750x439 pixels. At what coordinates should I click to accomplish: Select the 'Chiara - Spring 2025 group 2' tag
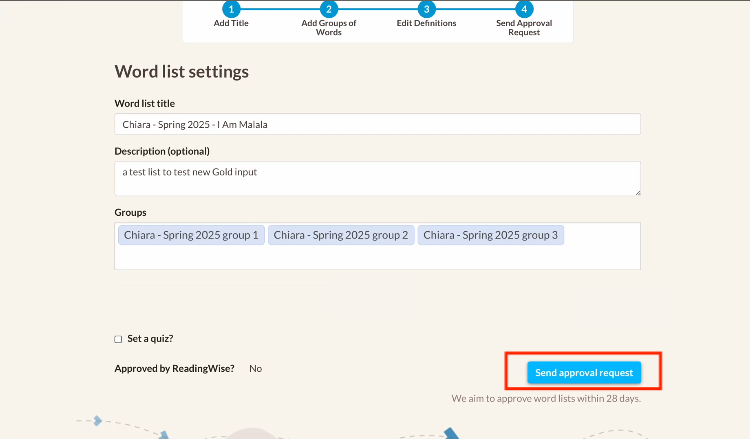(341, 235)
